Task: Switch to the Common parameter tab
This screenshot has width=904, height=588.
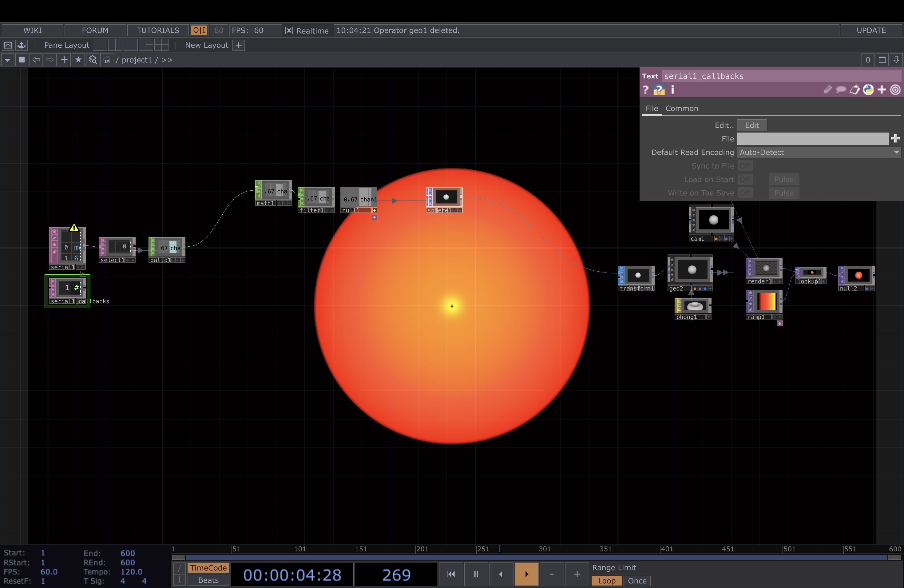Action: 682,108
